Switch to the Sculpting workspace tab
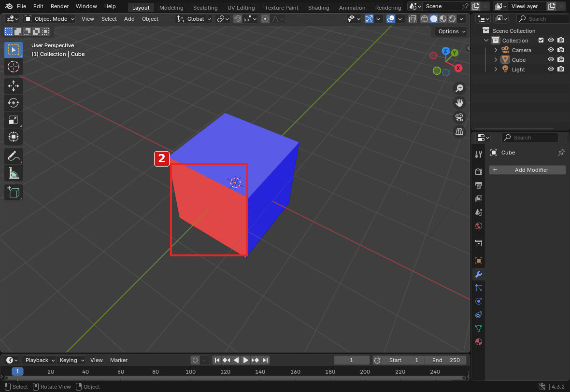 coord(205,7)
